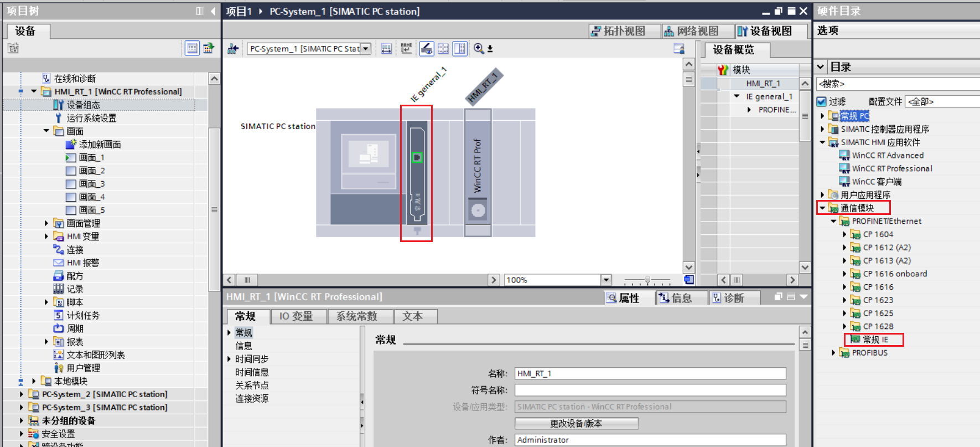980x447 pixels.
Task: Click the zoom magnifier icon in device toolbar
Action: [479, 49]
